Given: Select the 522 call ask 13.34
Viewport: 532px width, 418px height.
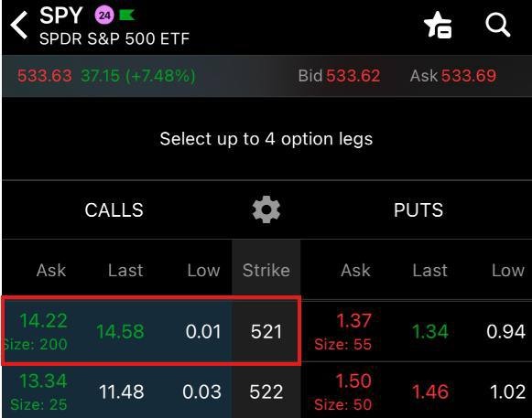Looking at the screenshot, I should tap(38, 391).
